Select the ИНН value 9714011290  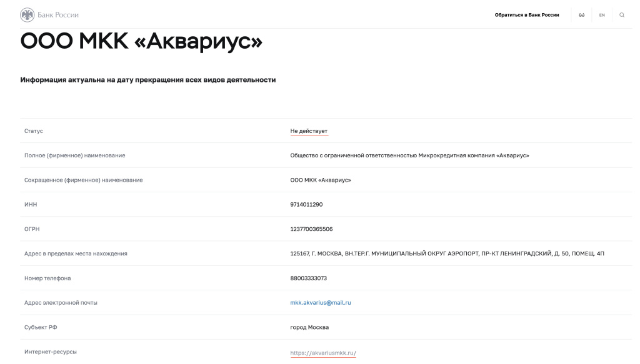click(x=305, y=204)
